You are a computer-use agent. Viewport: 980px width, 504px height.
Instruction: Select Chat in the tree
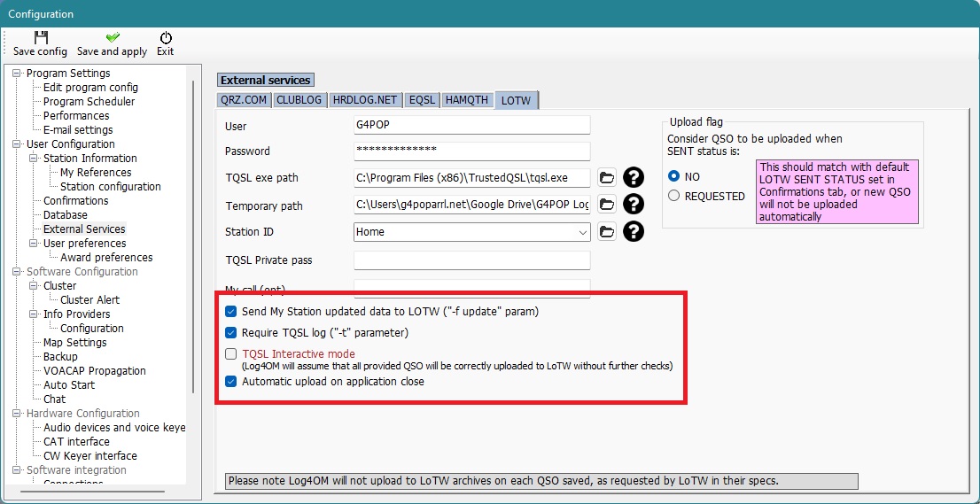point(54,399)
